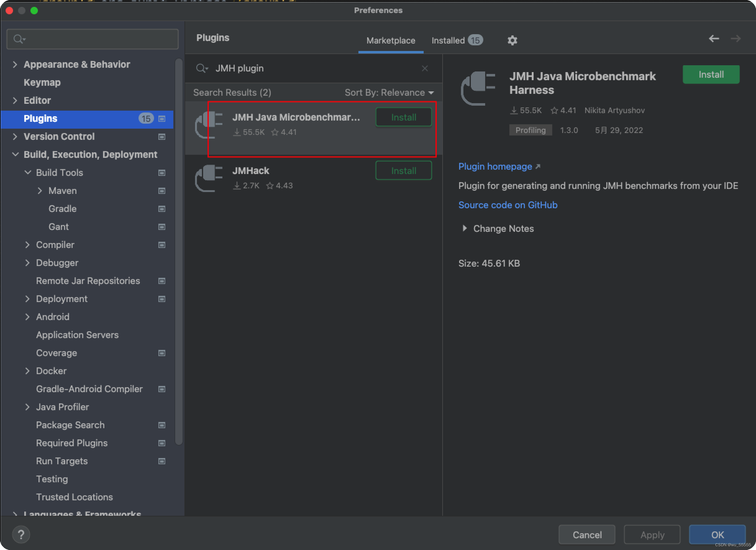This screenshot has width=756, height=550.
Task: Go back with the left arrow
Action: (714, 39)
